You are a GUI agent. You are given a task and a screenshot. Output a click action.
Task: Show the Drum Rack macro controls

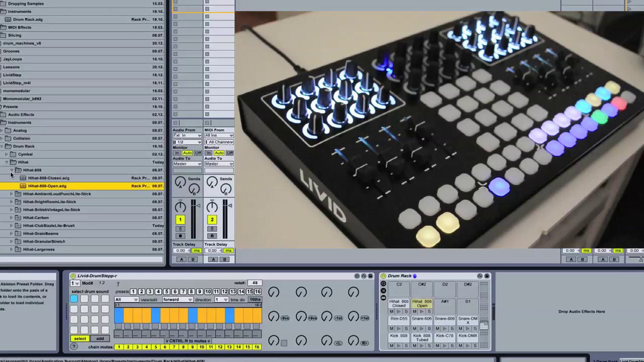(x=383, y=284)
